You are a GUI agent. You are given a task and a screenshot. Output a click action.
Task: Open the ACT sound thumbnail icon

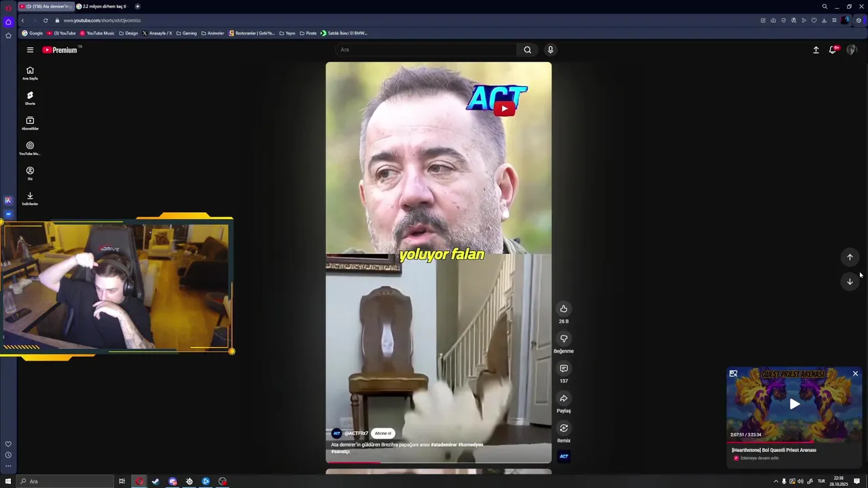coord(564,456)
